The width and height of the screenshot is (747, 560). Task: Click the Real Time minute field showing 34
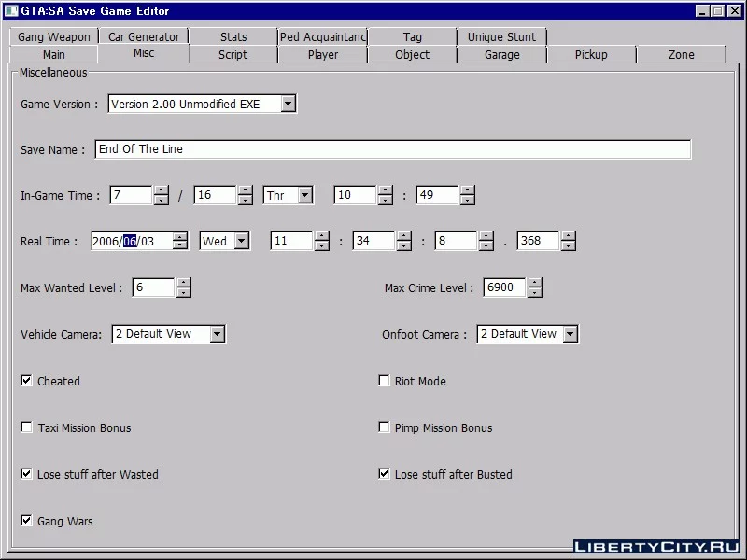point(373,241)
